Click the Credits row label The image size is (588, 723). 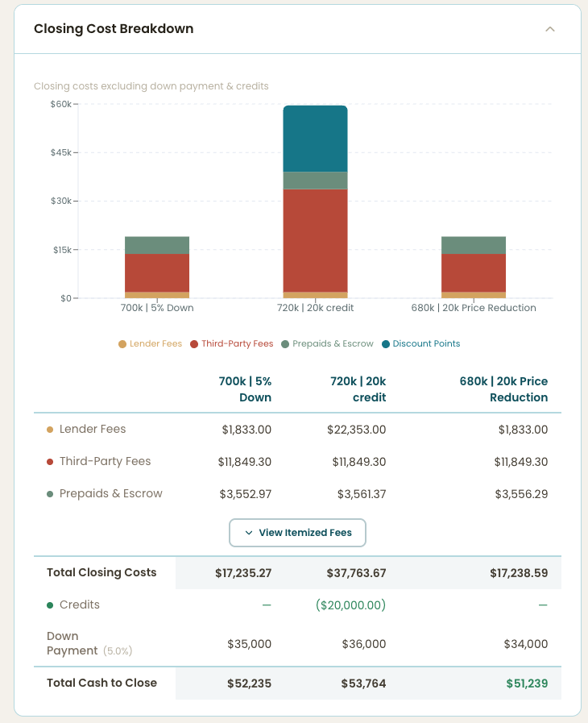click(x=80, y=605)
